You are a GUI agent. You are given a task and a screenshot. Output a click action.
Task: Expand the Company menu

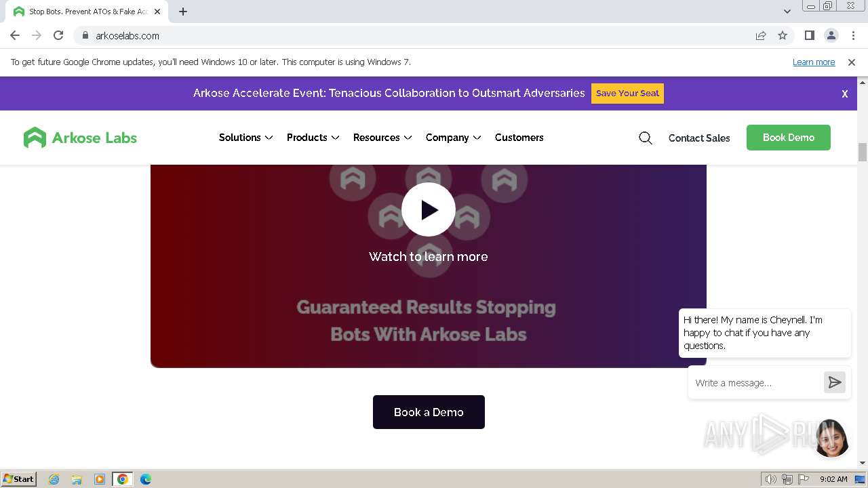pyautogui.click(x=453, y=138)
